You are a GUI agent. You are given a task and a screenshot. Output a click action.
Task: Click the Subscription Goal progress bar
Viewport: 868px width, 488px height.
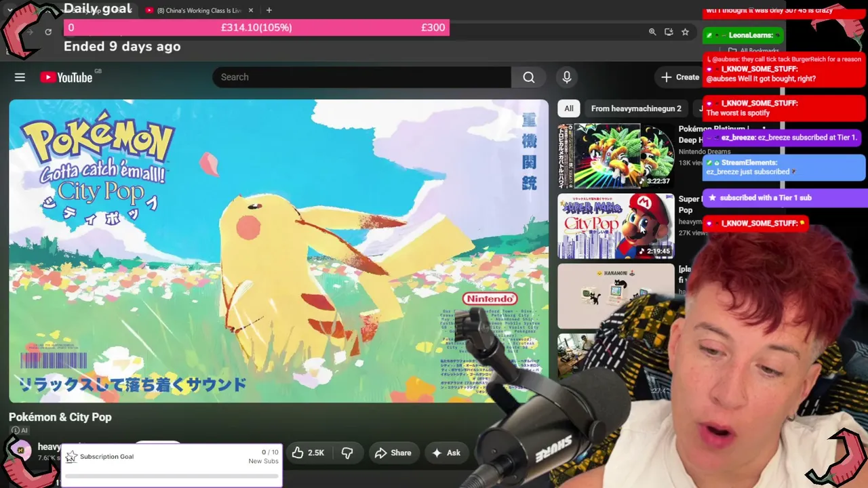(172, 476)
